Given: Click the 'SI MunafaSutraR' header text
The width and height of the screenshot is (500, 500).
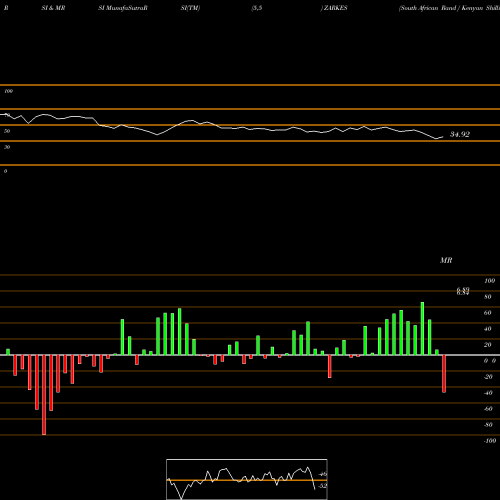Looking at the screenshot, I should coord(123,8).
